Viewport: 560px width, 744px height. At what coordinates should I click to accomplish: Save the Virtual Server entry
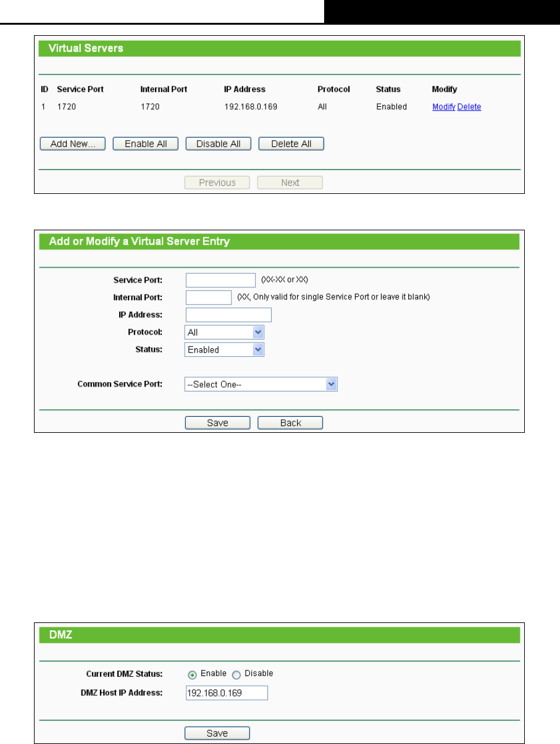pos(217,423)
